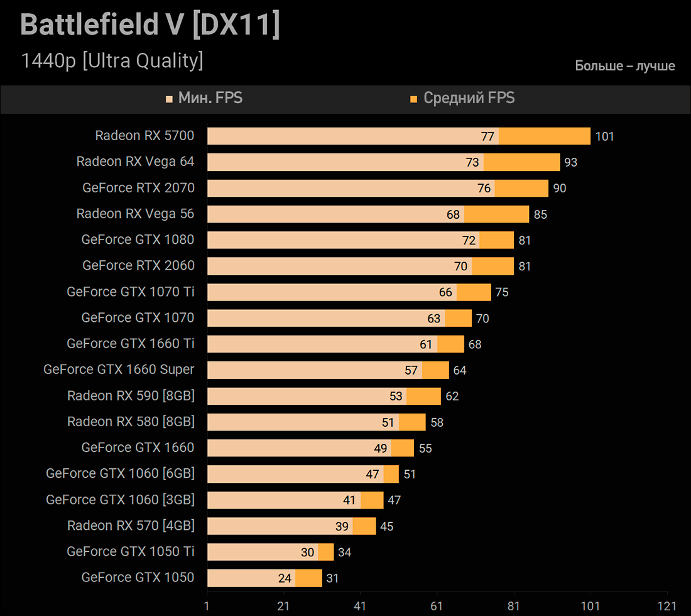Select the 'Radeon RX 5700' label
The height and width of the screenshot is (616, 691).
[144, 135]
